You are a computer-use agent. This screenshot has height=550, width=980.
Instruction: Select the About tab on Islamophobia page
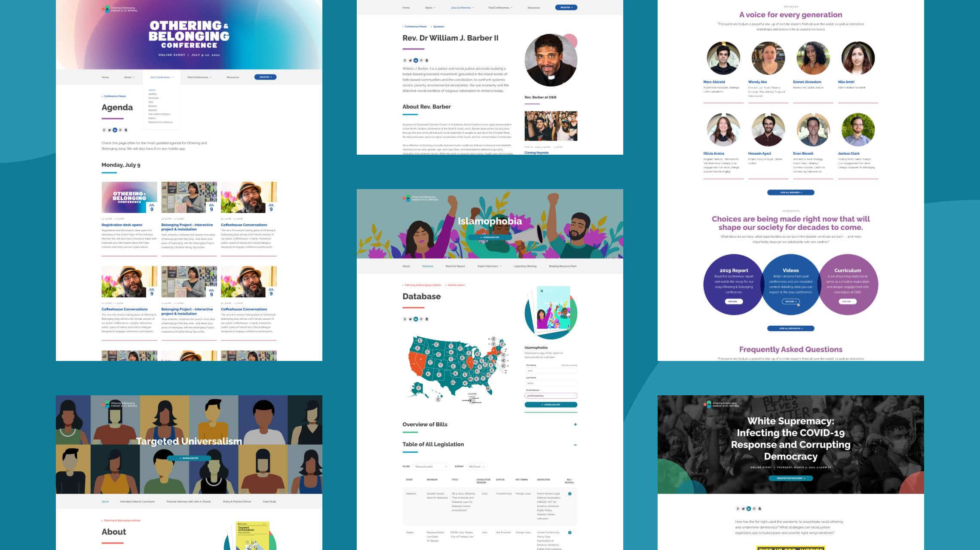407,266
